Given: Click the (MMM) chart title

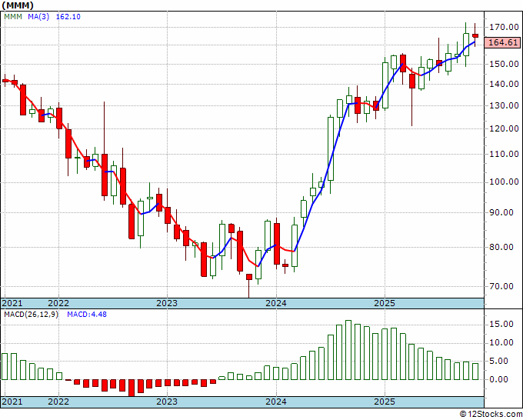Looking at the screenshot, I should (x=18, y=5).
